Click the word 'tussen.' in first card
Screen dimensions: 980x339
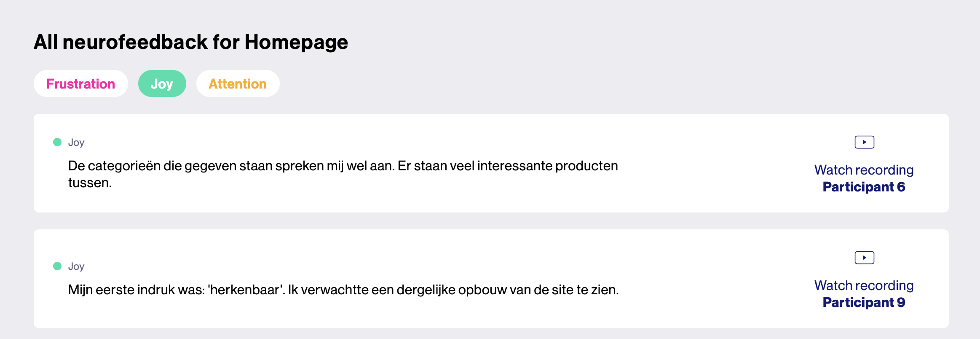[x=90, y=183]
